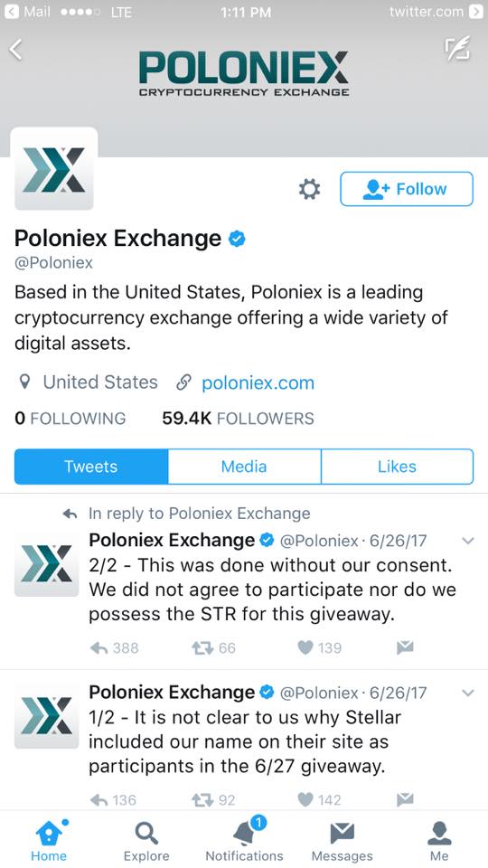Open the compose tweet quill icon
The image size is (488, 868).
coord(458,48)
